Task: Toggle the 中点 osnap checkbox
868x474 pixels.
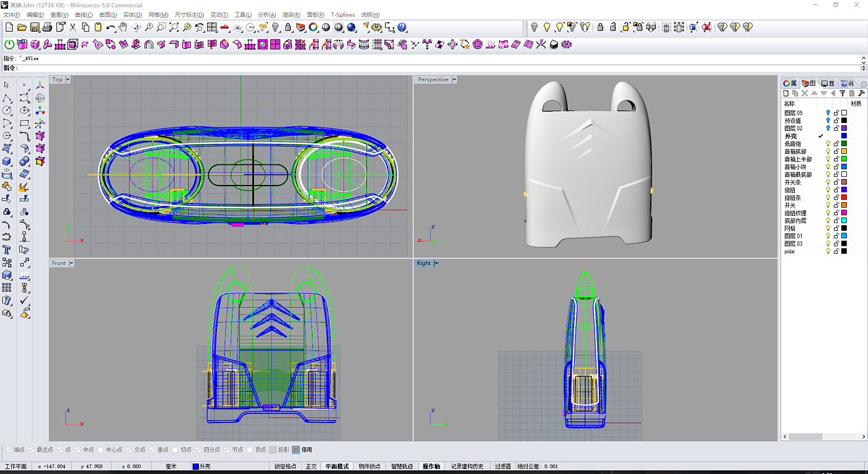Action: point(77,450)
